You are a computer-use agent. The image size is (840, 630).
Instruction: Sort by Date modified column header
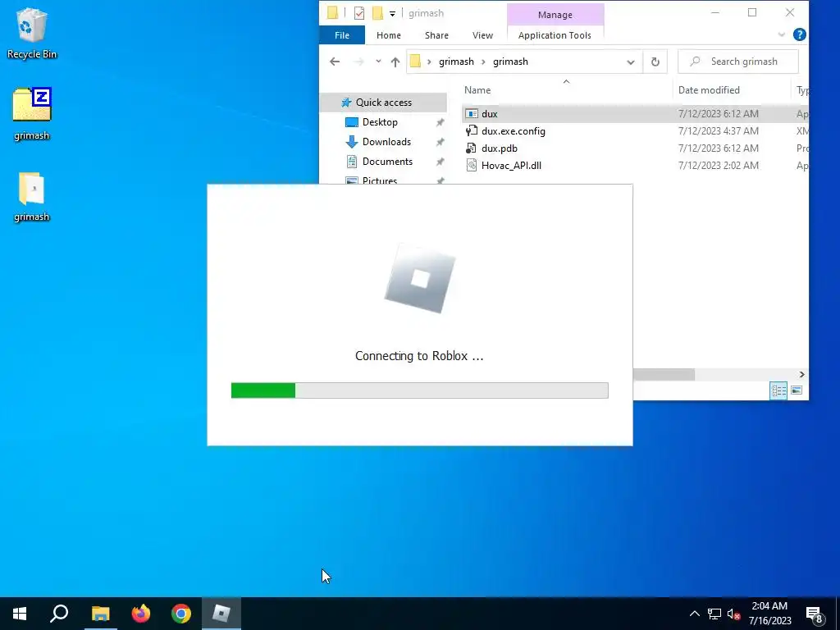click(709, 90)
